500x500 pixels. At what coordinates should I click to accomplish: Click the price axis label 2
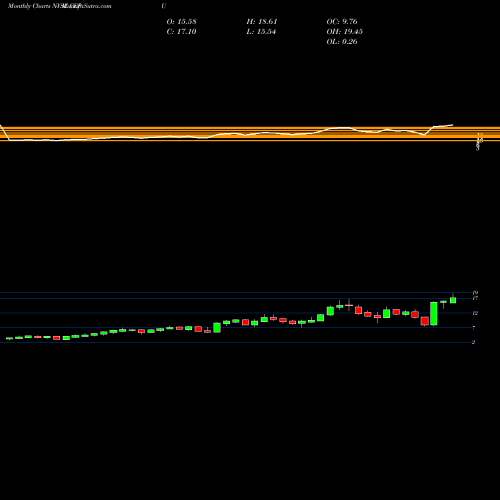tap(473, 342)
